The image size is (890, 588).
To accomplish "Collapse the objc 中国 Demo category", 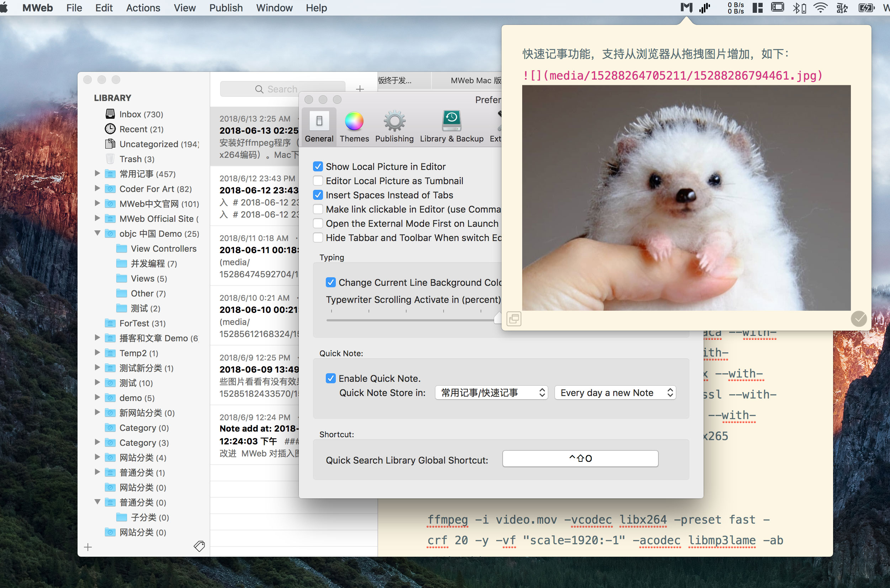I will 97,233.
